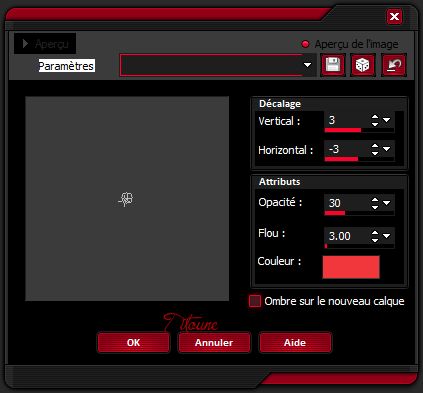Image resolution: width=423 pixels, height=393 pixels.
Task: Toggle Aperçu de l'image option
Action: click(305, 44)
